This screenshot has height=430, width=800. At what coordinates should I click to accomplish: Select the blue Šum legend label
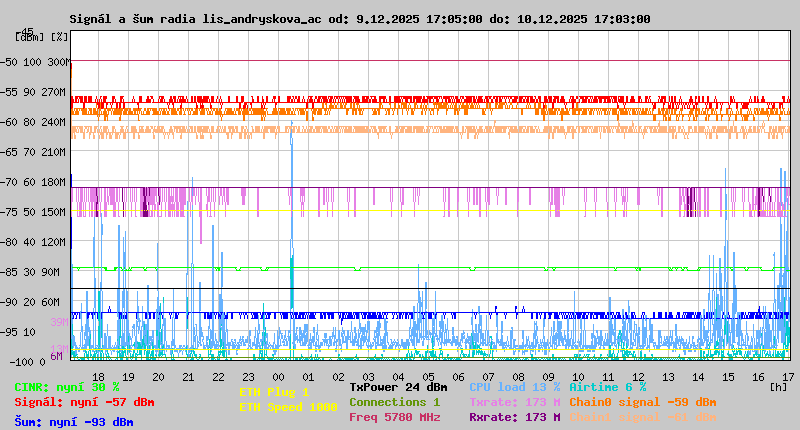(73, 422)
